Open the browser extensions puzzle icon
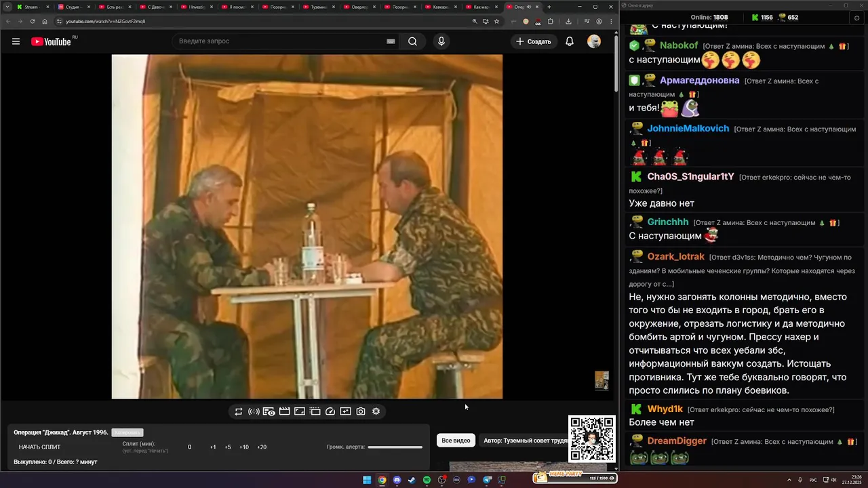Screen dimensions: 868x488 coord(550,21)
